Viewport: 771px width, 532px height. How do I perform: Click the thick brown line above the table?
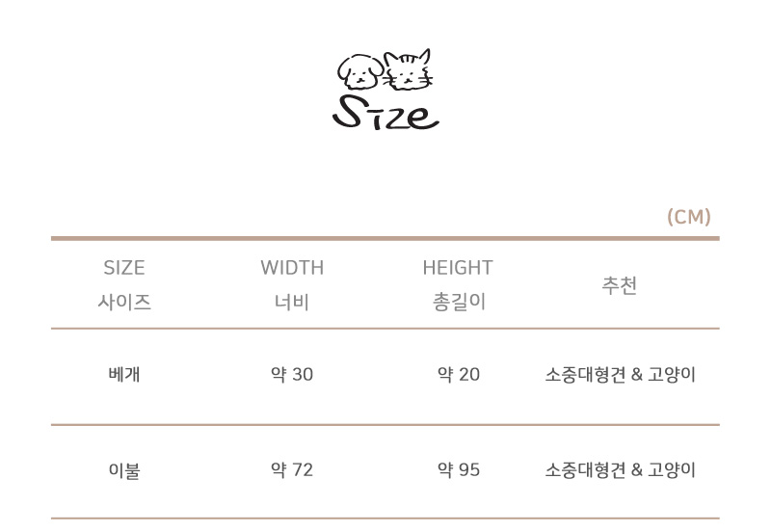(x=385, y=238)
